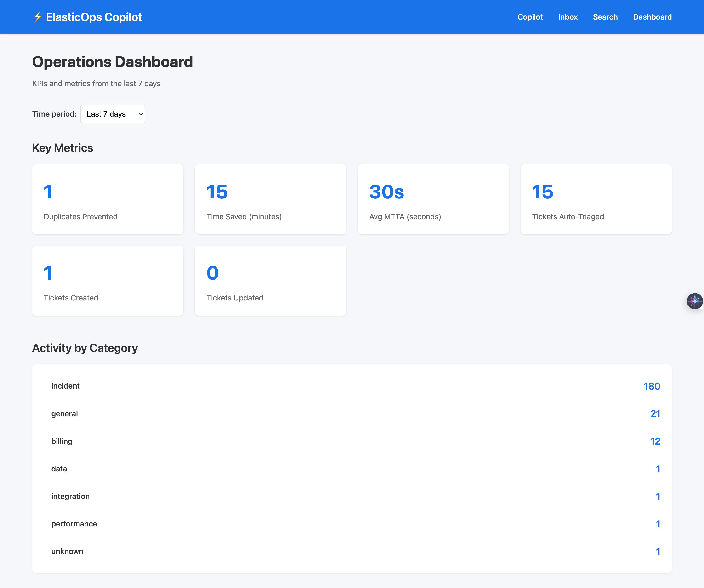This screenshot has width=704, height=588.
Task: Open the Inbox nav item
Action: [568, 17]
